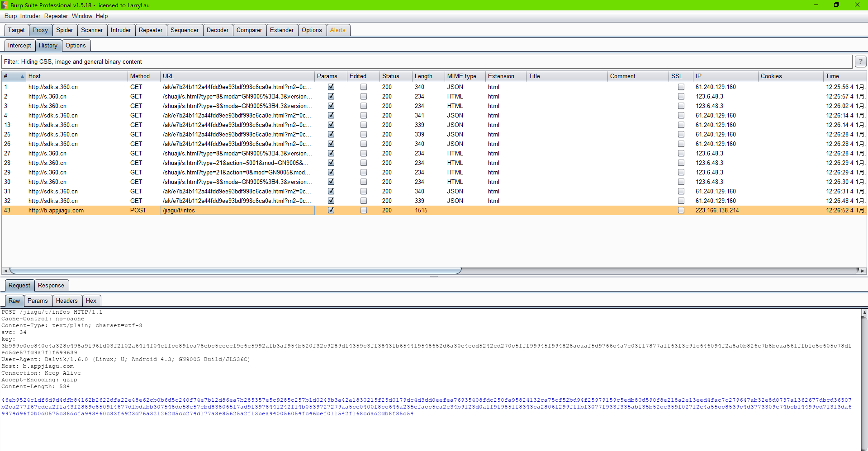The width and height of the screenshot is (868, 451).
Task: Open the main Options tab
Action: click(312, 30)
